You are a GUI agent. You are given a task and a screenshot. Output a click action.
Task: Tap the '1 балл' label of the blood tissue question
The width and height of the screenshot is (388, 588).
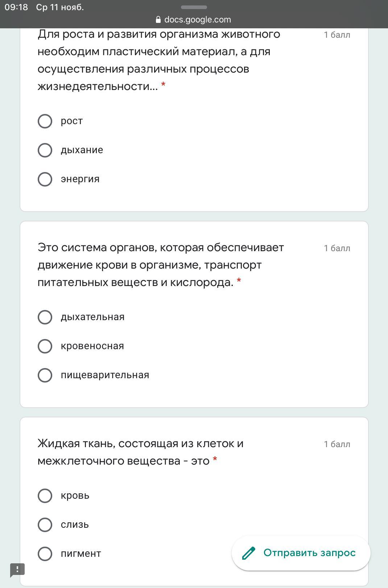click(337, 444)
